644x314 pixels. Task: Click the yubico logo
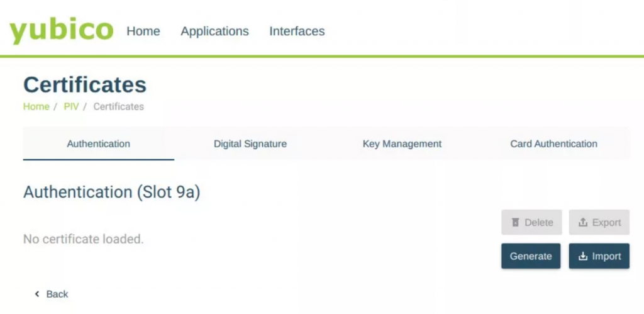61,31
